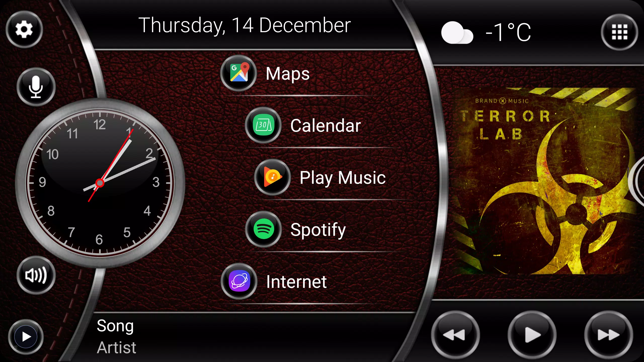
Task: Open Spotify music app
Action: (264, 229)
